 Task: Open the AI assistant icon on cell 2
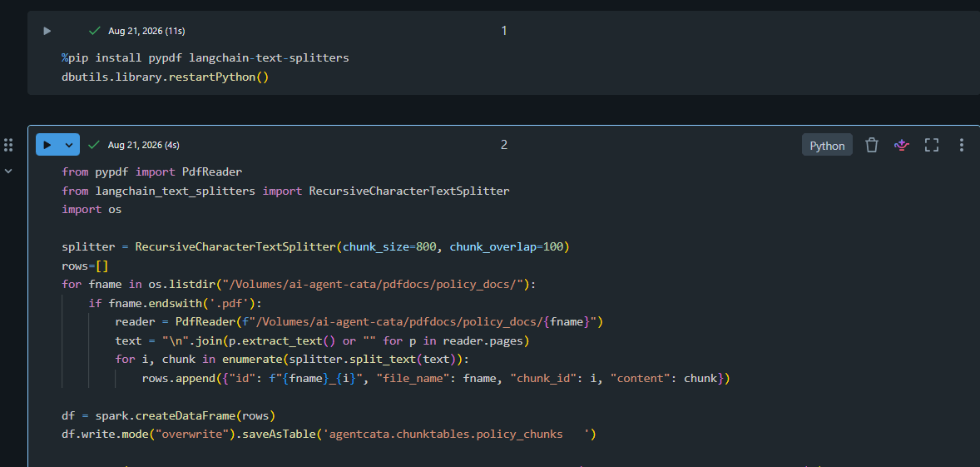(901, 145)
